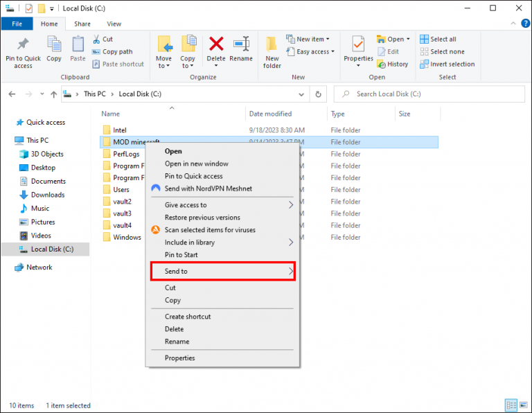Open the Send to submenu
Screen dimensions: 532x413
222,271
